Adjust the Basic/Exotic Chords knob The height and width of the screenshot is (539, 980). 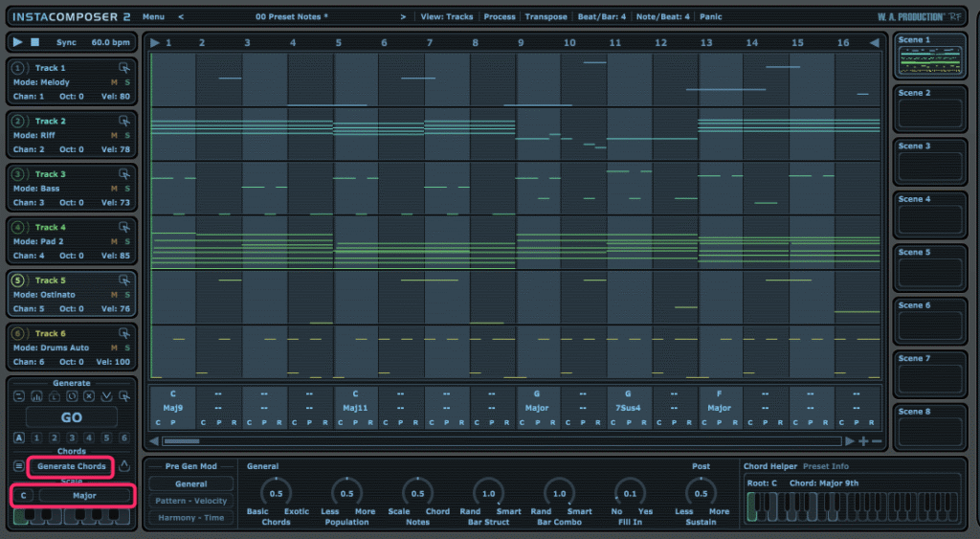pyautogui.click(x=276, y=493)
